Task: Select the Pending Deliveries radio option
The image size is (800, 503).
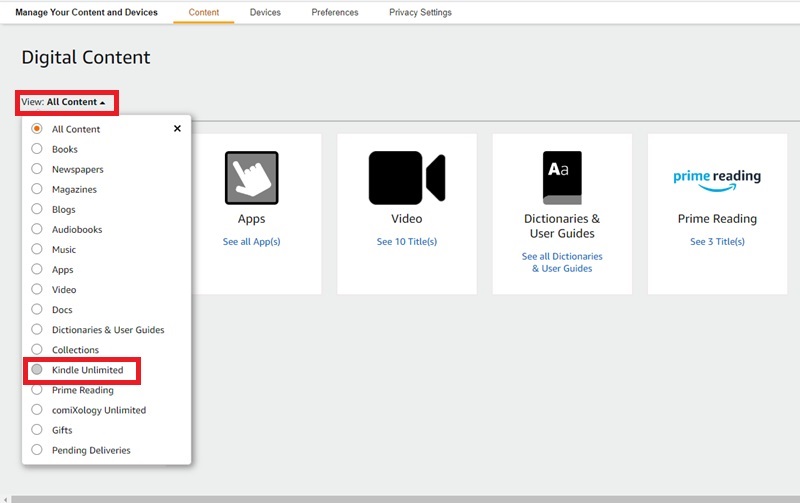Action: click(x=37, y=450)
